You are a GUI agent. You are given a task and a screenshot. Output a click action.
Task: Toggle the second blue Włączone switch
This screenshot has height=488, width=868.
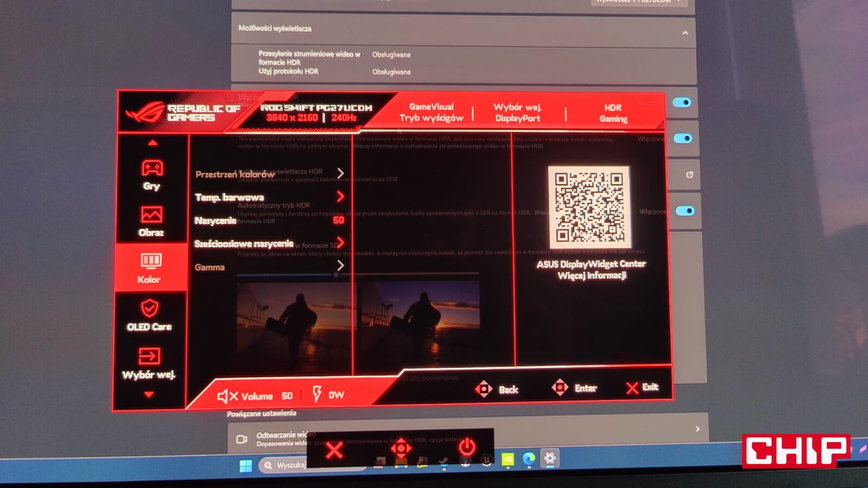pos(682,139)
